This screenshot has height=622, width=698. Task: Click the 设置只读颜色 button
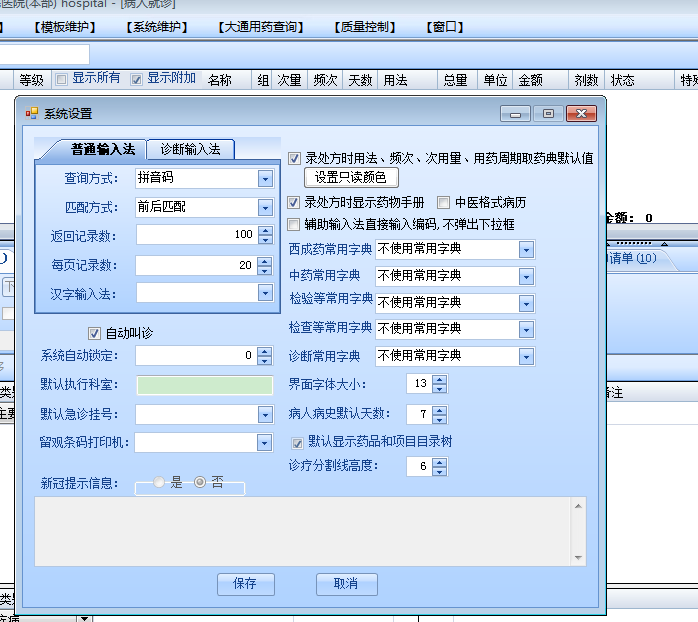tap(351, 178)
